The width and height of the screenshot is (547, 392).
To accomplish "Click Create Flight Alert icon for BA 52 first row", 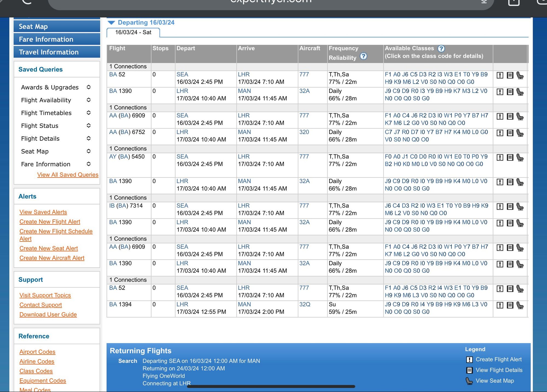I will coord(500,75).
